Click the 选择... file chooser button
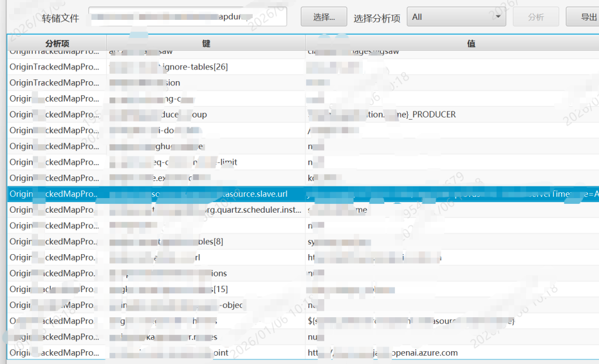Image resolution: width=599 pixels, height=364 pixels. tap(323, 17)
